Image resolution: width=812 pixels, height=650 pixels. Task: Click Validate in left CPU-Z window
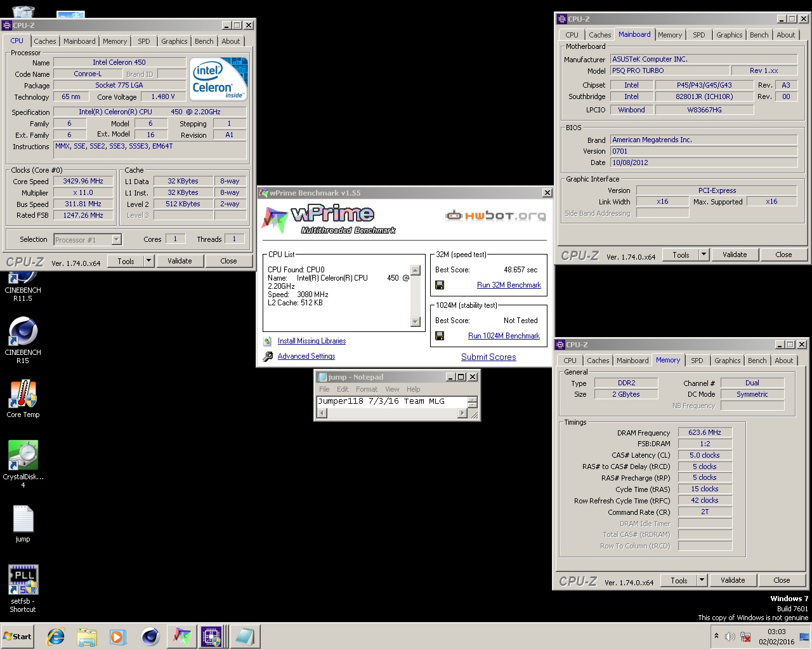(x=180, y=261)
